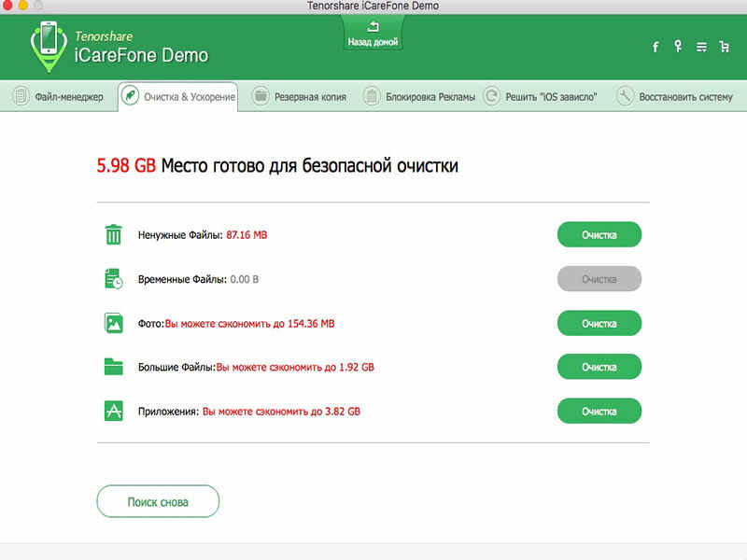Click the 87.16 MB junk files value
The image size is (747, 560).
(247, 235)
